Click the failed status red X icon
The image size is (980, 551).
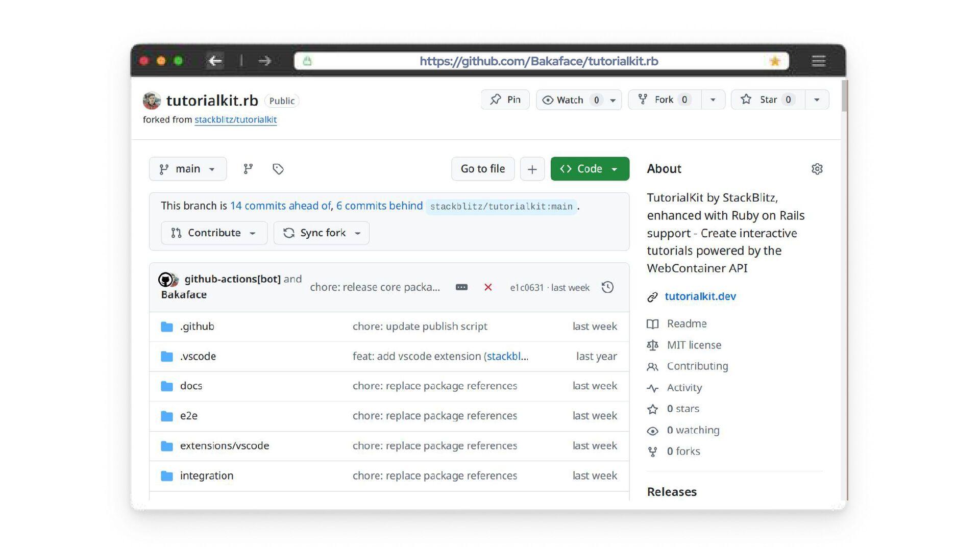488,287
